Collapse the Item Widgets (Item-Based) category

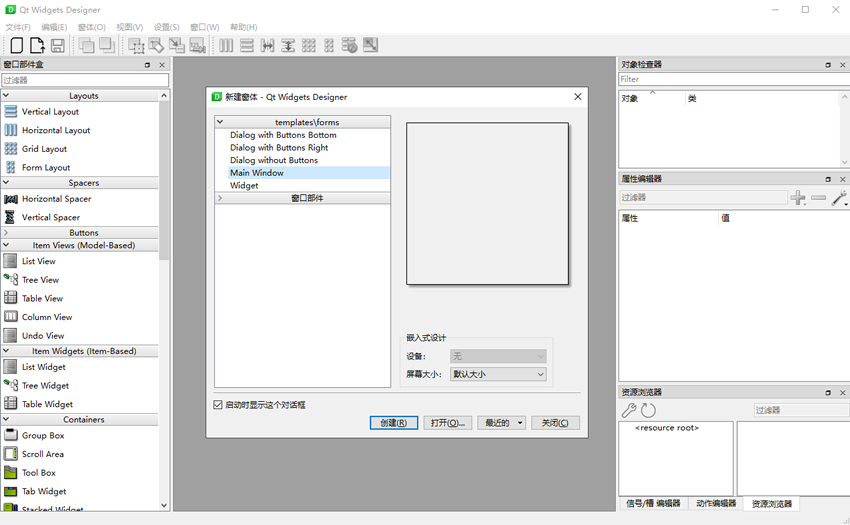point(7,351)
